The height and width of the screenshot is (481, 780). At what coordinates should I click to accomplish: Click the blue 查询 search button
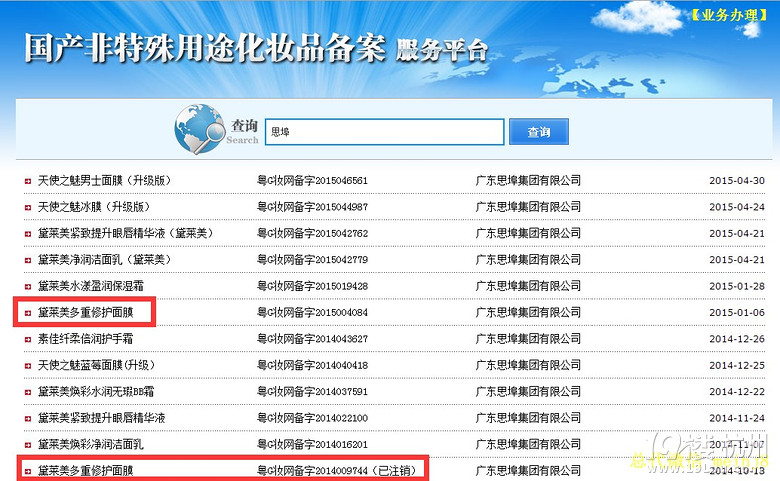pos(539,132)
